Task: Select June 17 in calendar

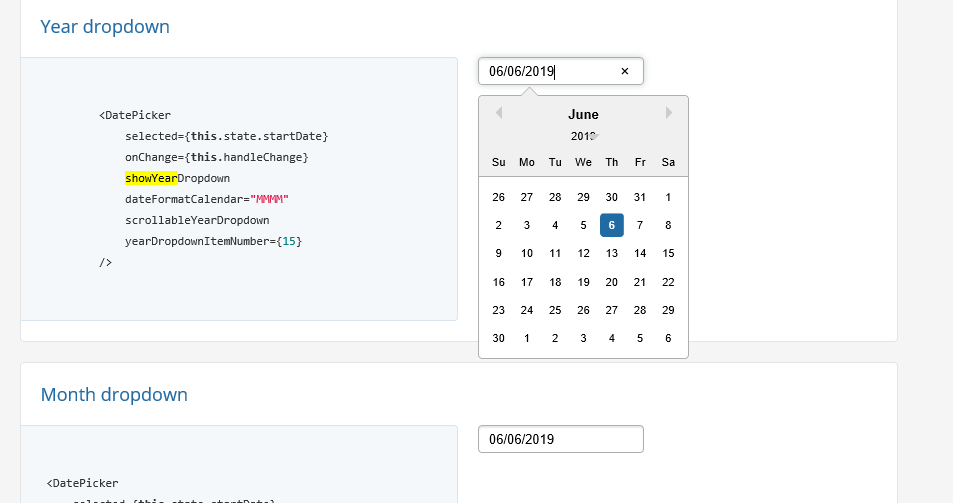Action: tap(527, 282)
